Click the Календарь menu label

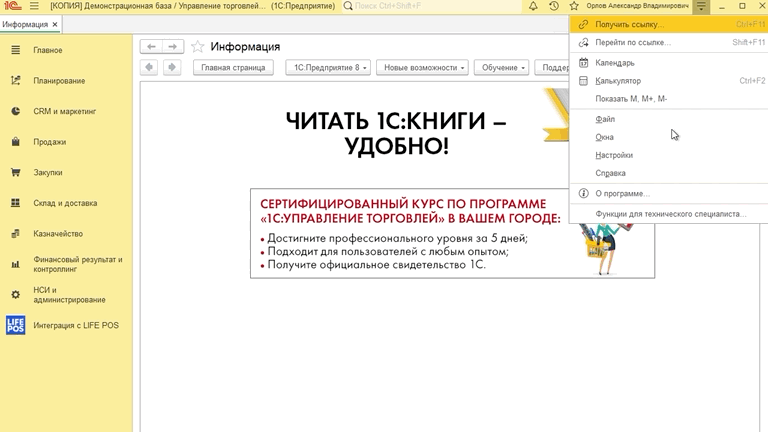click(x=615, y=63)
